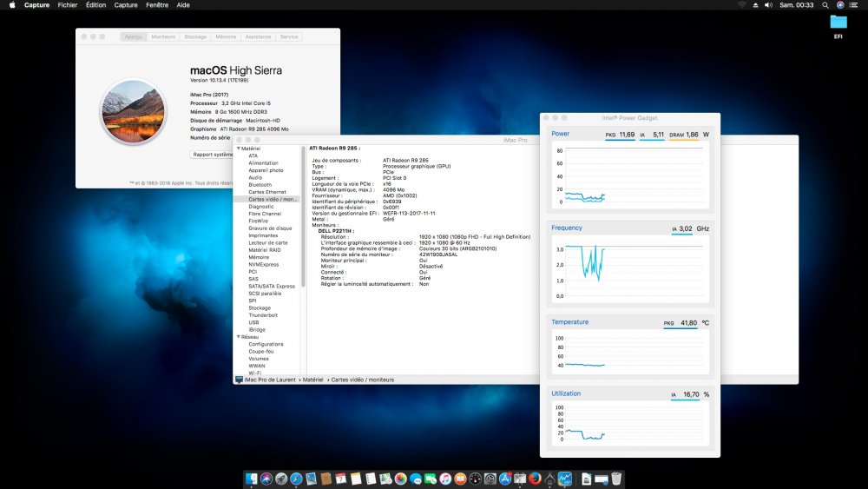Launch Siri from the Dock

[x=266, y=479]
